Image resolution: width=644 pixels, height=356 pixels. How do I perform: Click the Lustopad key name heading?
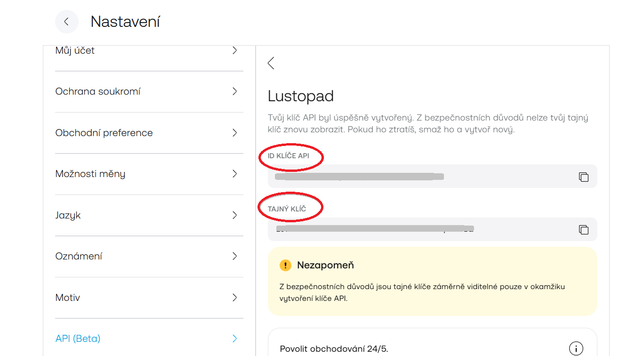tap(301, 96)
